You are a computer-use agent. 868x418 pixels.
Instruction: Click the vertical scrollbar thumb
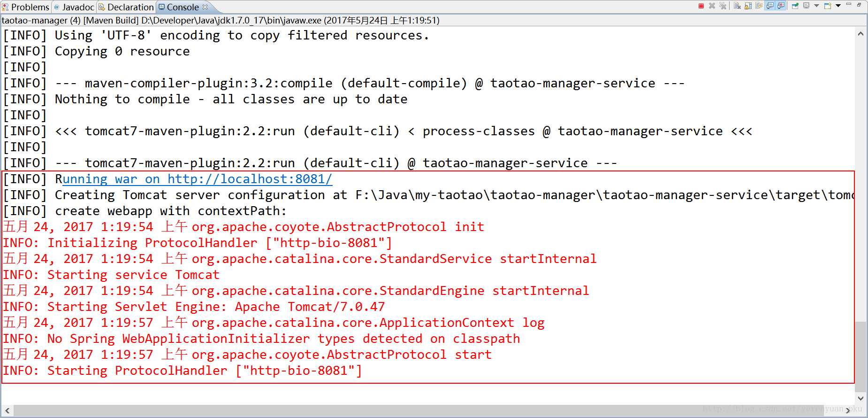[860, 356]
